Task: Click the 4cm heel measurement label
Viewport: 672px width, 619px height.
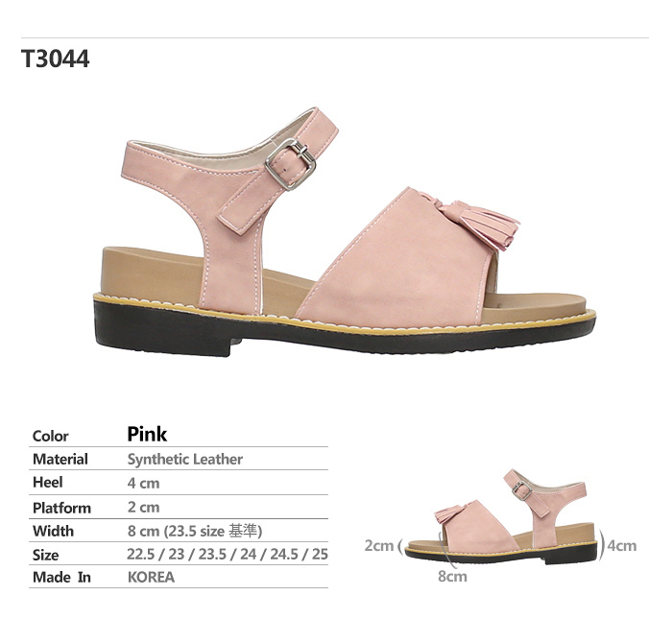Action: click(622, 545)
